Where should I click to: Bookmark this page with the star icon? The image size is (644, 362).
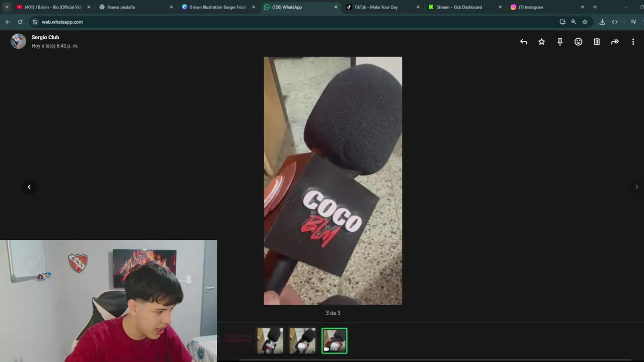pos(585,22)
